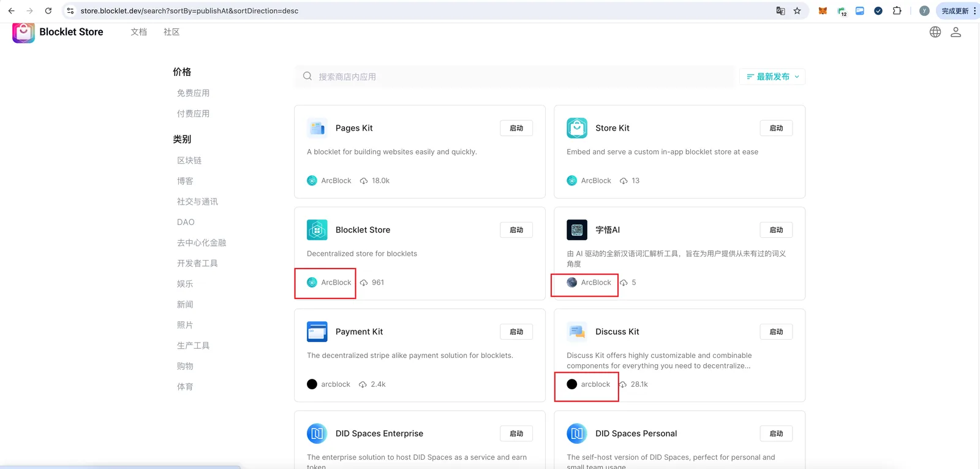The width and height of the screenshot is (980, 469).
Task: Select the 购物 category
Action: [185, 366]
